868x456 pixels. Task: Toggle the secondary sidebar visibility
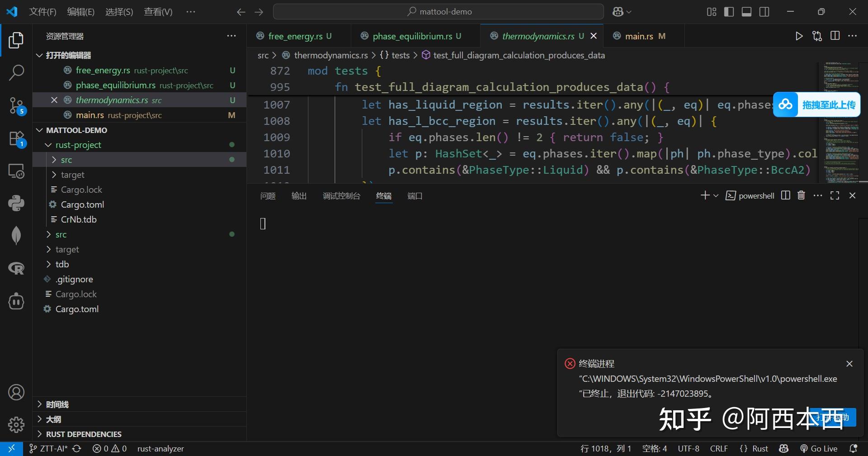764,12
